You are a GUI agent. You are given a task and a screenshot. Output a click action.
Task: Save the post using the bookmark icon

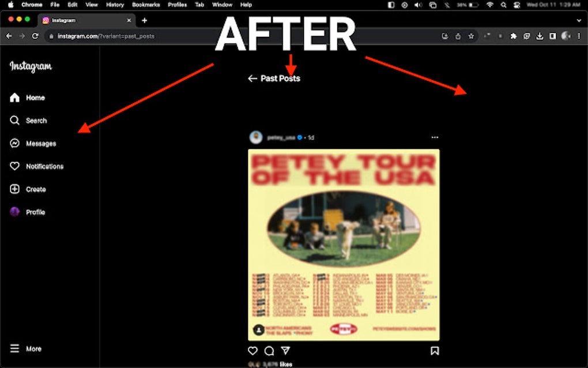coord(435,351)
